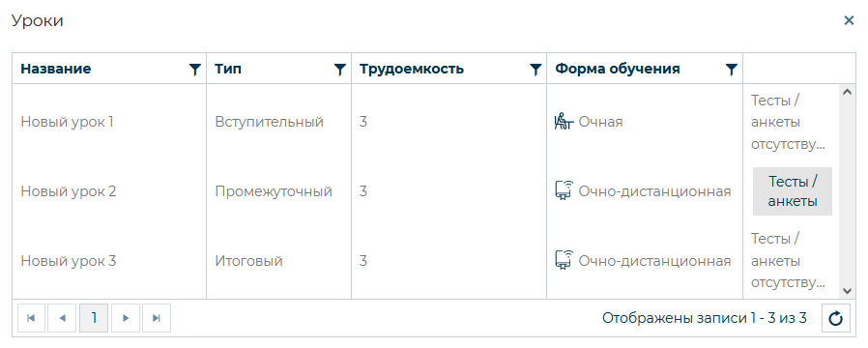The width and height of the screenshot is (868, 348).
Task: Sort by the Название column header
Action: (x=56, y=70)
